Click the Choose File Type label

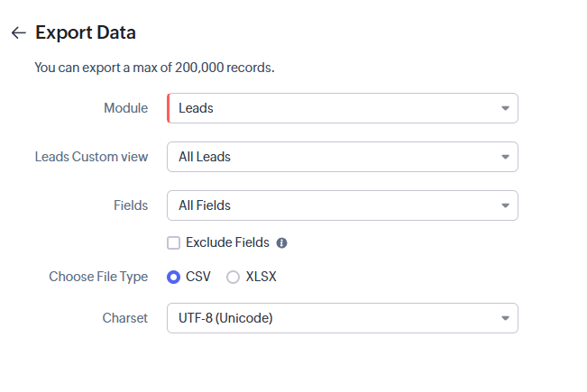pyautogui.click(x=98, y=277)
